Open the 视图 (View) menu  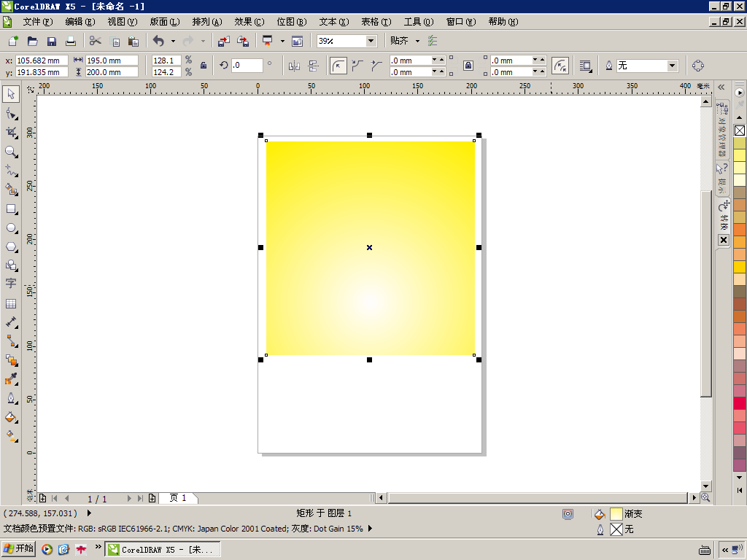123,22
